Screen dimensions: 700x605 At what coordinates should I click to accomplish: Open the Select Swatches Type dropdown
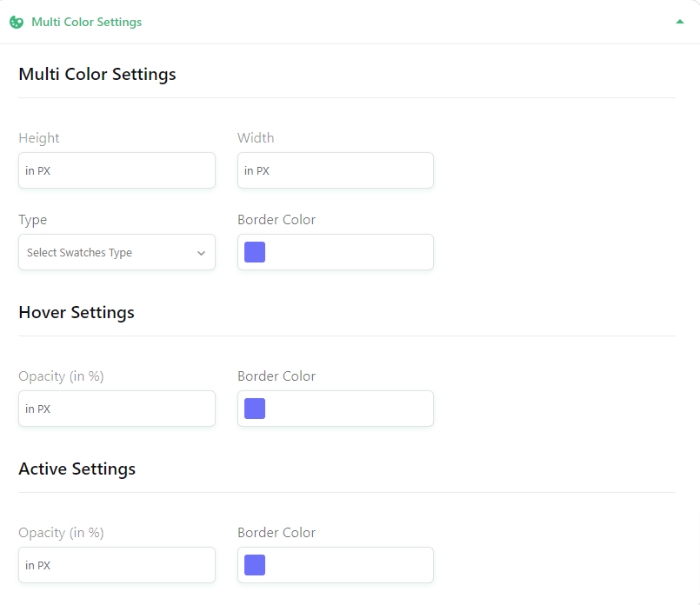(x=117, y=252)
